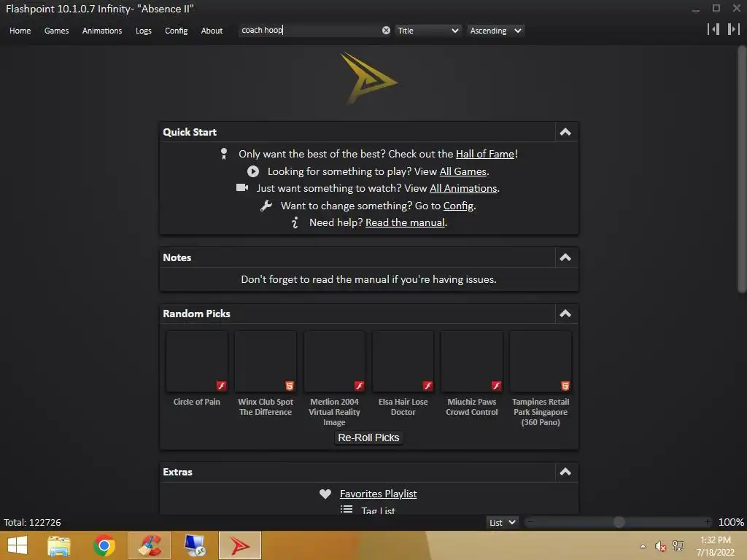Open the Logs tab

[x=144, y=31]
